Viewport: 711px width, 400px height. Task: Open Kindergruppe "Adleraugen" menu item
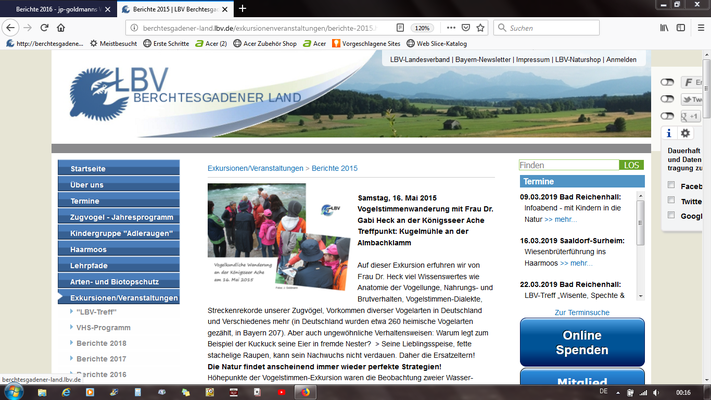tap(119, 233)
